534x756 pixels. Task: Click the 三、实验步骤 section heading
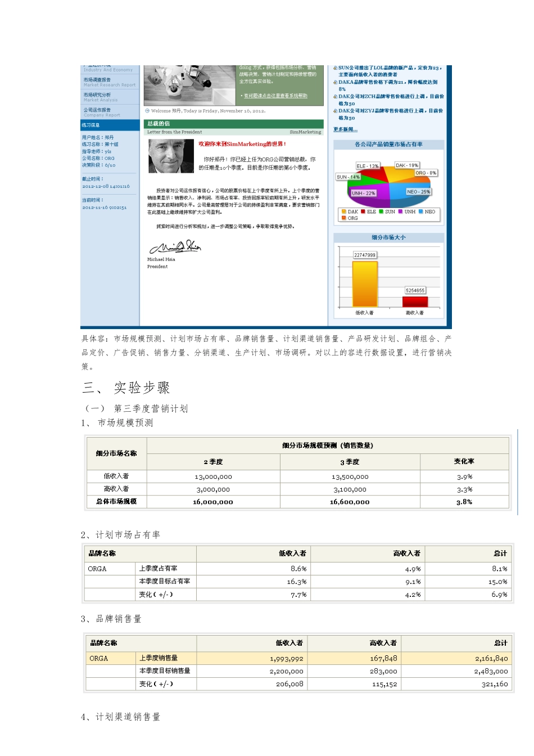pos(126,388)
